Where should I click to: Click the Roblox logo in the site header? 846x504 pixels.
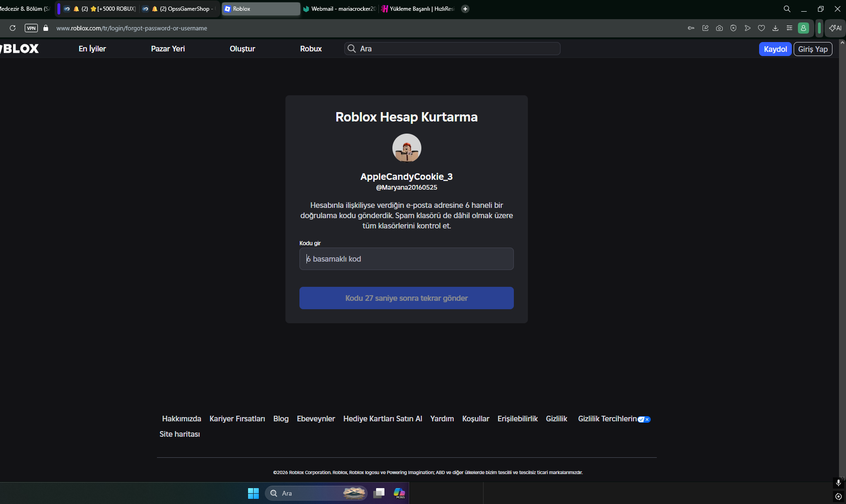[x=20, y=49]
